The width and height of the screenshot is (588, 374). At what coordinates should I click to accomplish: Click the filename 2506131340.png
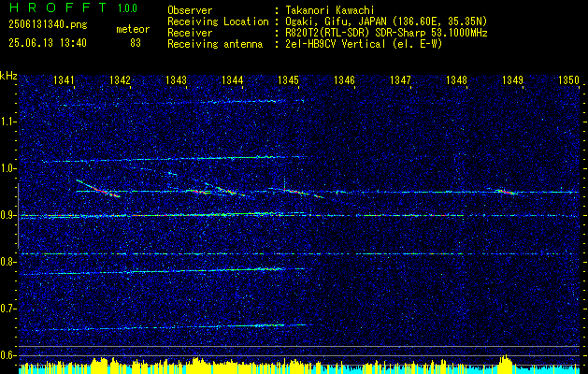[48, 25]
